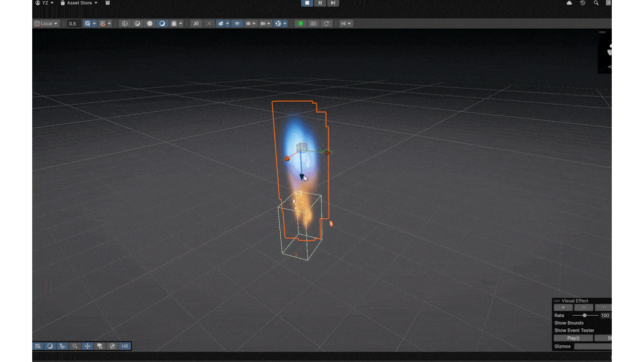Toggle the 2D view button
Image resolution: width=644 pixels, height=362 pixels.
tap(196, 24)
